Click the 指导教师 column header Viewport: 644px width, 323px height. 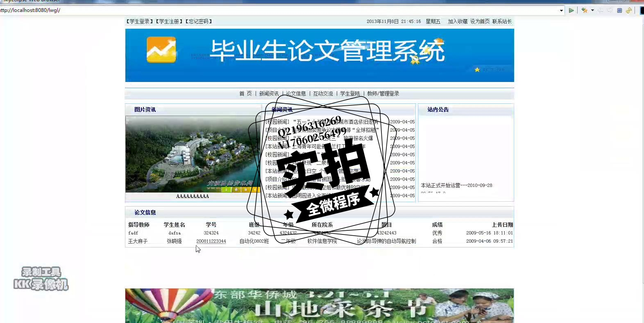[x=138, y=225]
